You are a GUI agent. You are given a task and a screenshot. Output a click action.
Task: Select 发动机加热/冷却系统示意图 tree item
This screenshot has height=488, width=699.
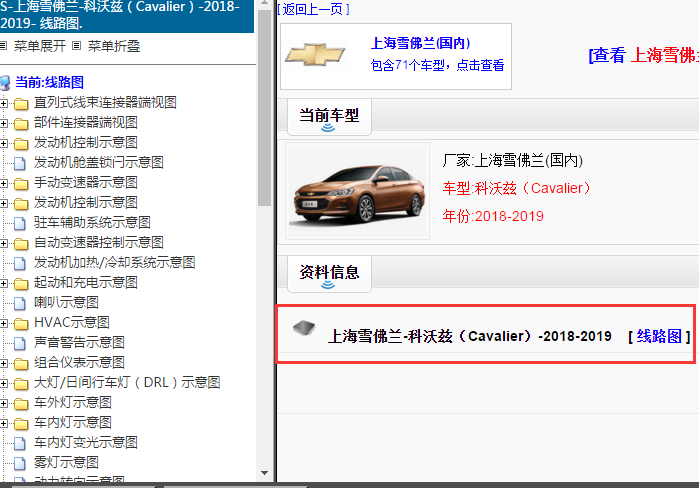click(x=115, y=262)
